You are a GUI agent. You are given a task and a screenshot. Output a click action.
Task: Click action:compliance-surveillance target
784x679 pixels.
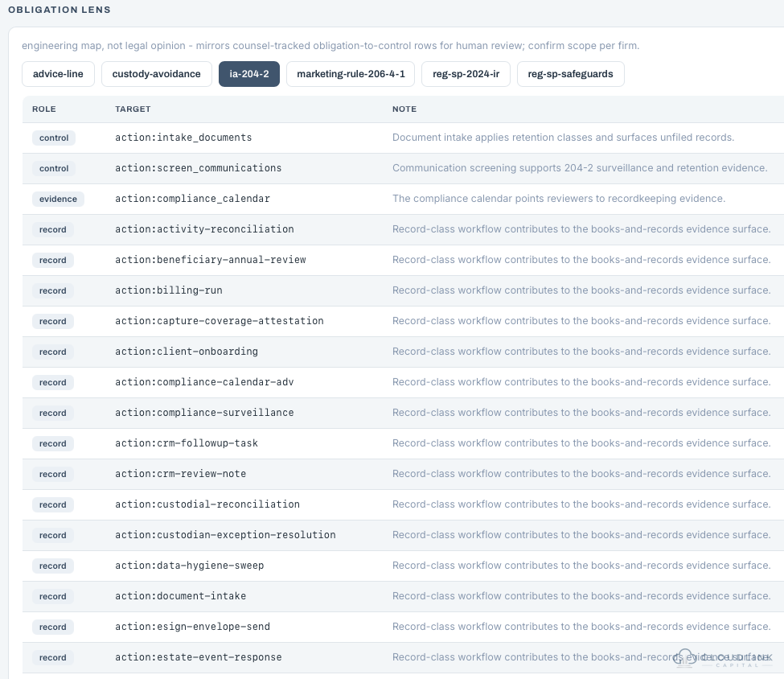pyautogui.click(x=204, y=412)
